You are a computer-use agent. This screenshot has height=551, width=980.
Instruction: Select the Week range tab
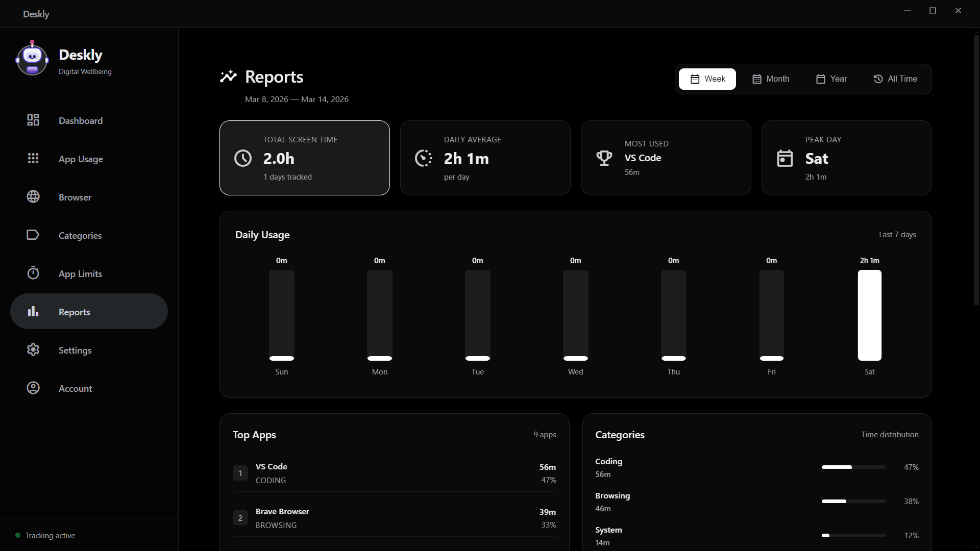pos(707,79)
